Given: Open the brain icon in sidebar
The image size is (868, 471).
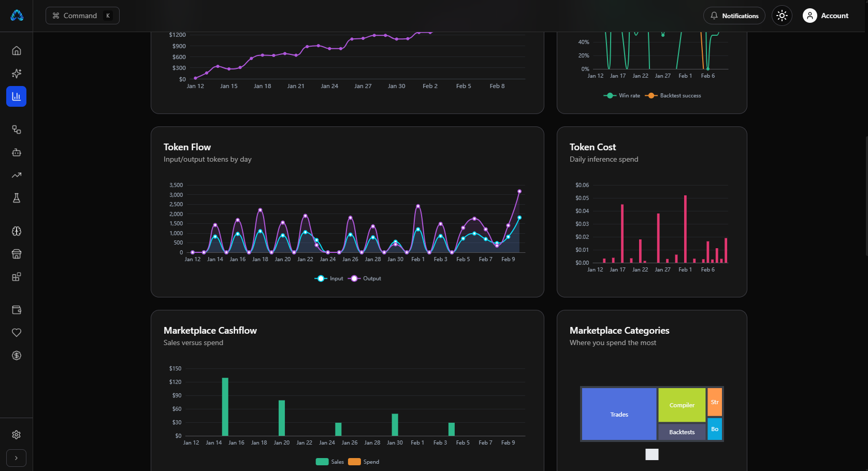Looking at the screenshot, I should click(x=17, y=231).
